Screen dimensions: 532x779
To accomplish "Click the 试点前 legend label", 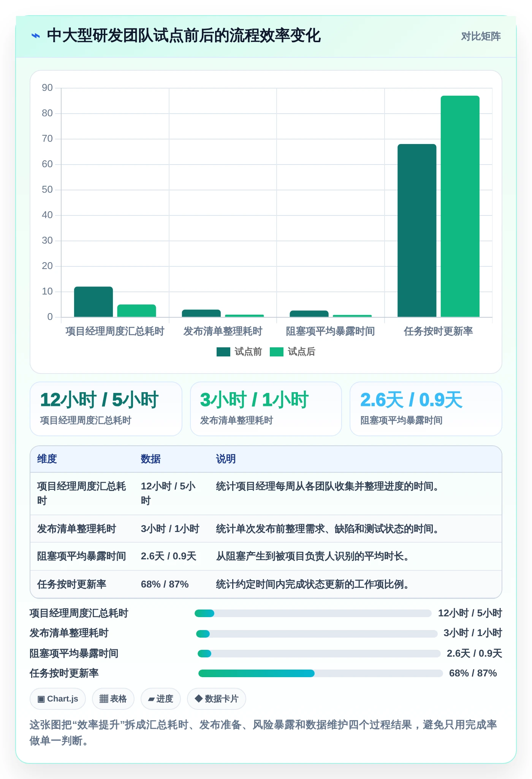I will tap(248, 352).
